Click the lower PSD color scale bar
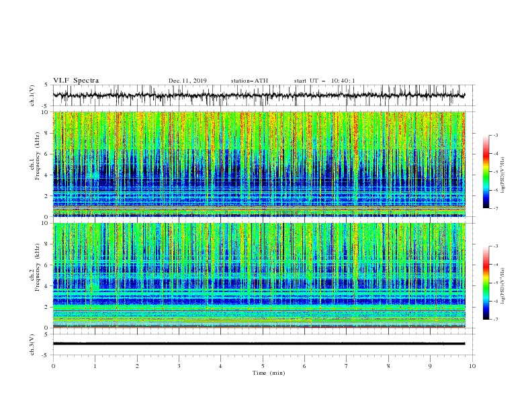This screenshot has width=532, height=411. coord(486,283)
